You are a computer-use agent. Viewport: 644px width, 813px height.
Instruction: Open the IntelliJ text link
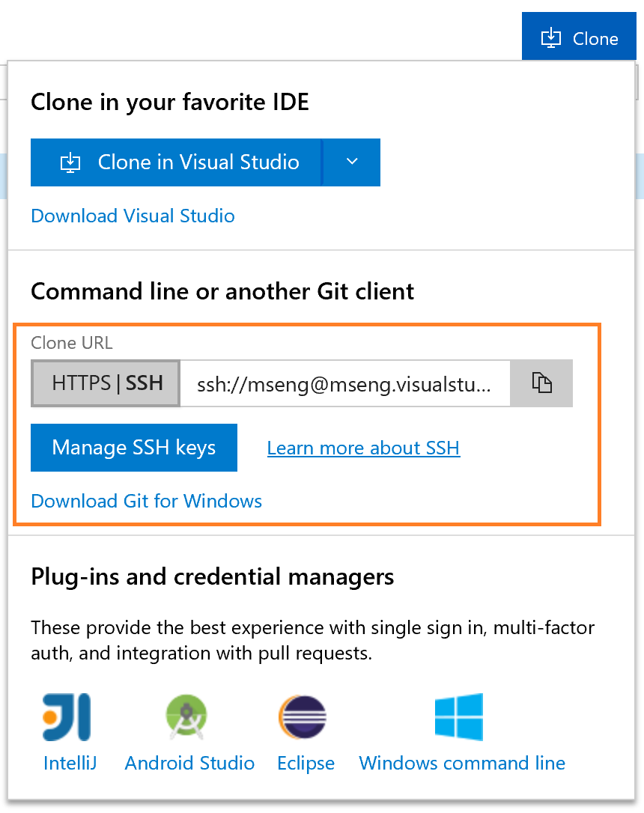(x=70, y=763)
